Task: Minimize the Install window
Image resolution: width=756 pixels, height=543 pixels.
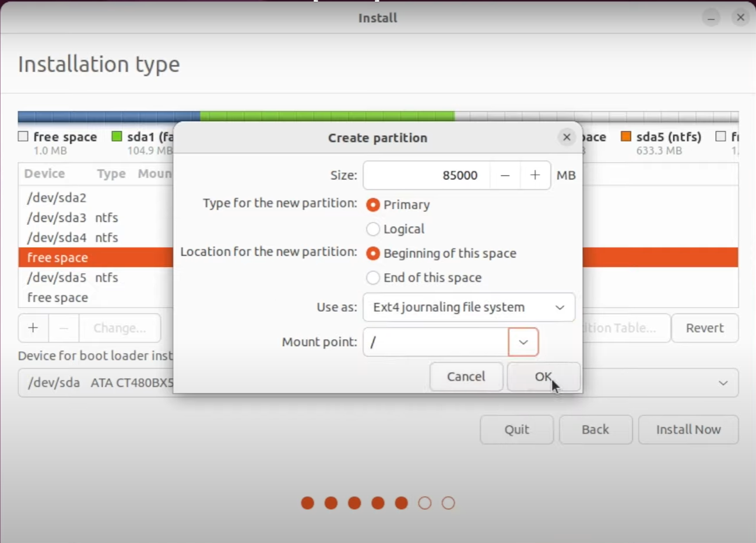Action: 711,18
